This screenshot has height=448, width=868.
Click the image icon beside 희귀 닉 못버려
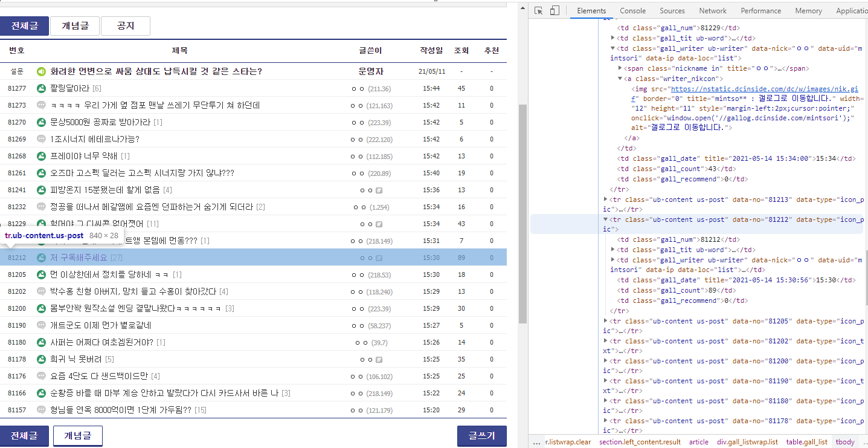click(41, 359)
